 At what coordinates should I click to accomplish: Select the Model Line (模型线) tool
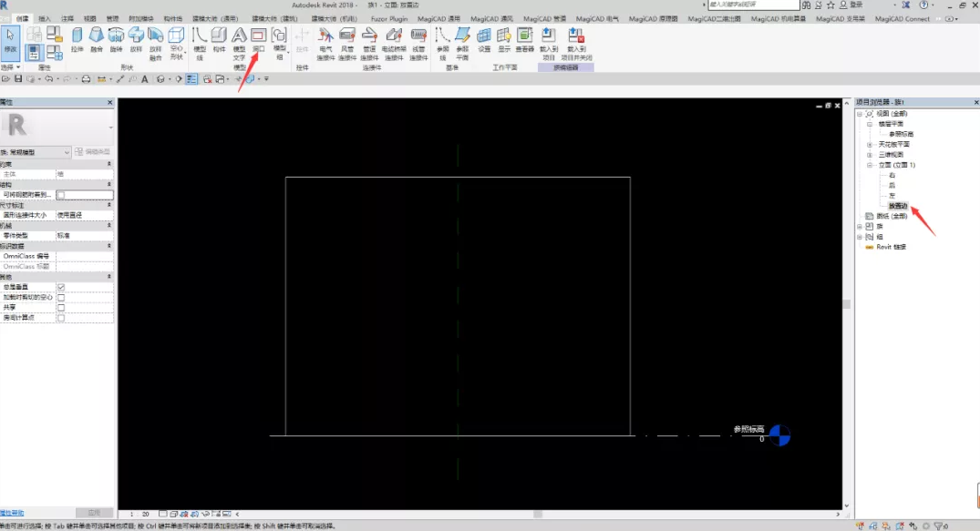[200, 43]
